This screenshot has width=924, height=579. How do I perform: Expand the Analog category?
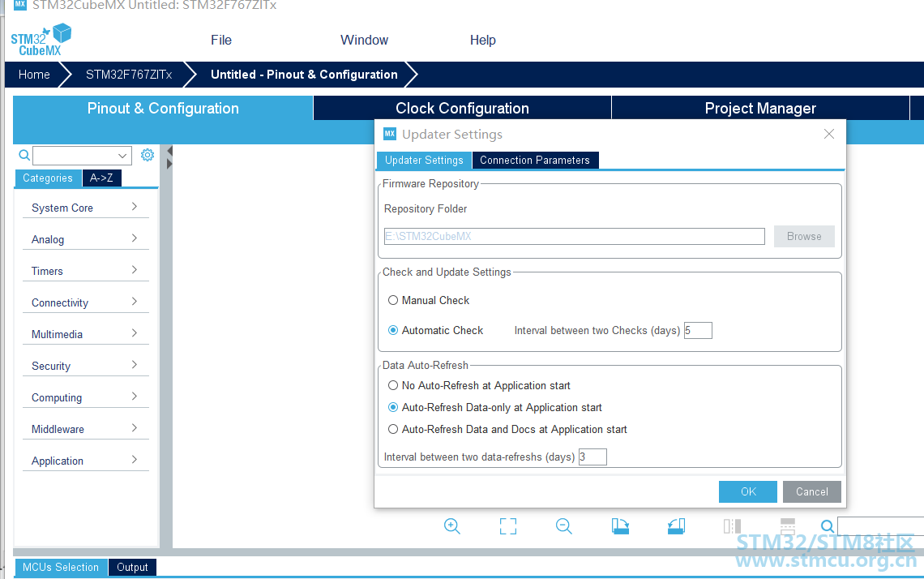[x=85, y=239]
